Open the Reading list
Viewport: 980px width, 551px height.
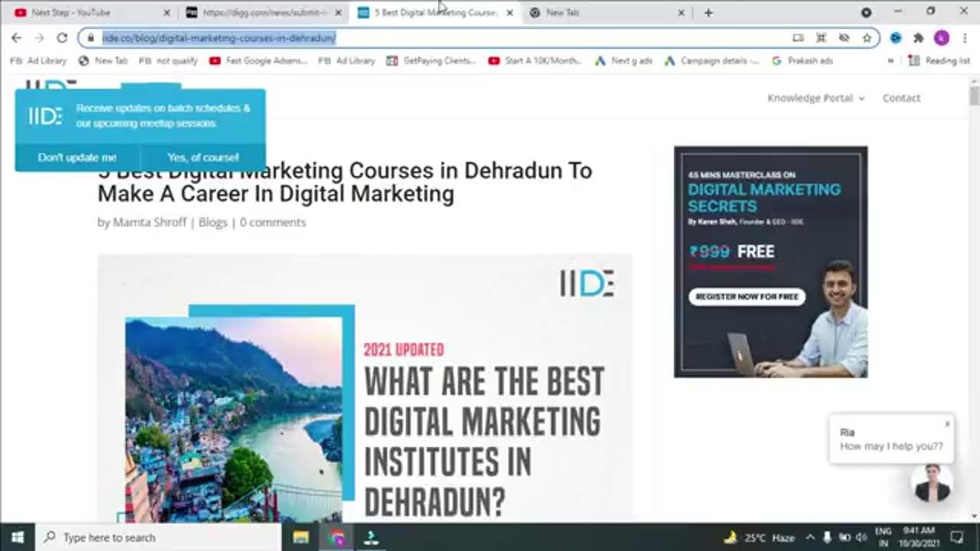tap(939, 60)
